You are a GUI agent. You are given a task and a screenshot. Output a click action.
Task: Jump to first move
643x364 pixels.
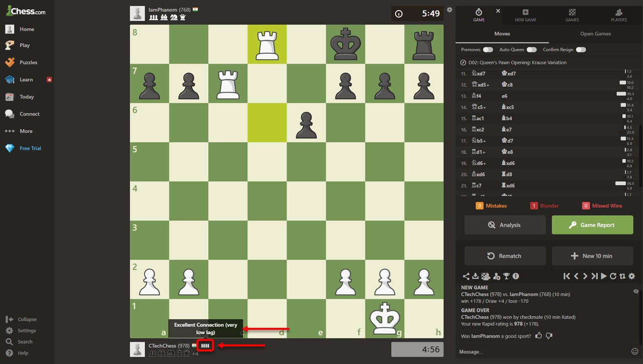coord(567,276)
